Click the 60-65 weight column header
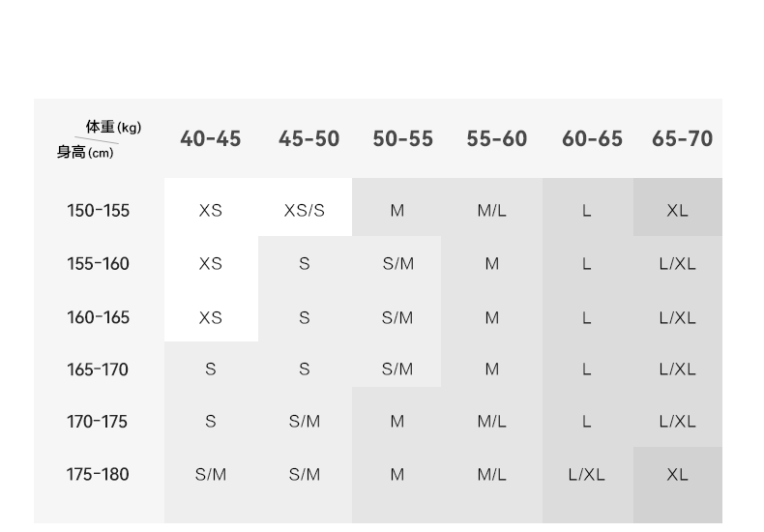 (592, 139)
